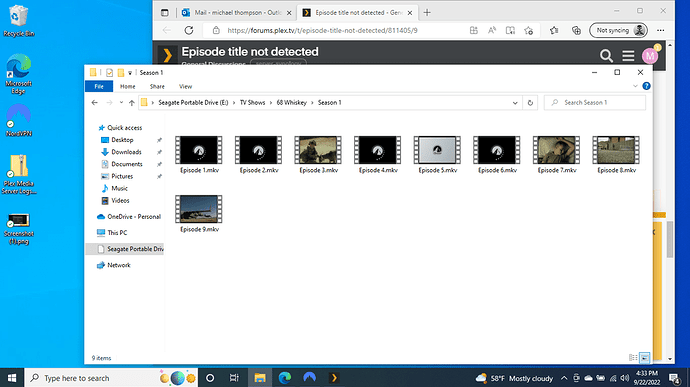
Task: Open Videos in navigation pane
Action: [x=120, y=200]
